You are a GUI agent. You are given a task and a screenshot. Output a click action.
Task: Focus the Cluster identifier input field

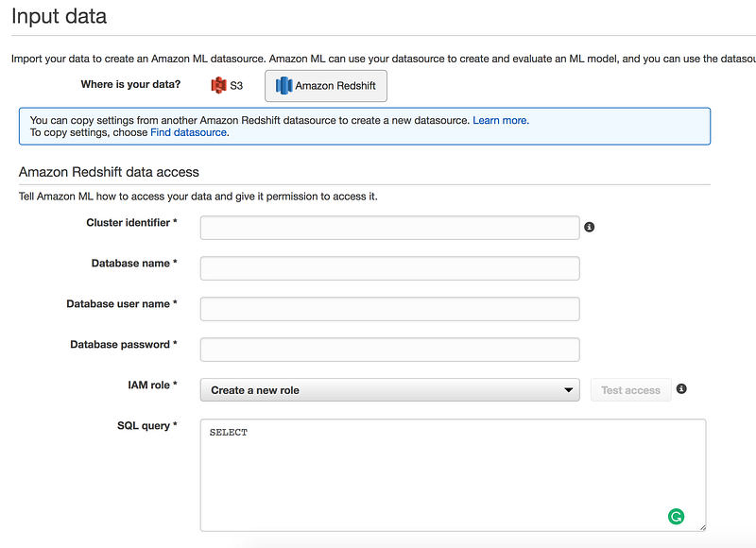tap(389, 228)
